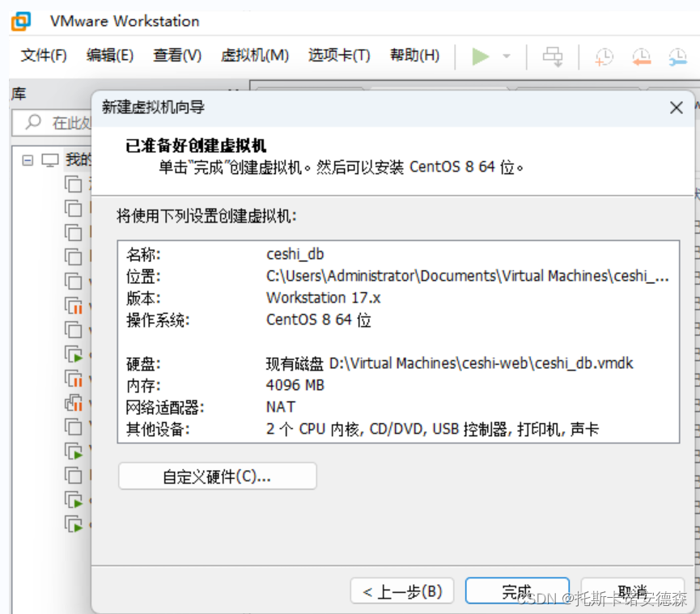The image size is (700, 614).
Task: Open the 查看(V) menu
Action: click(x=177, y=55)
